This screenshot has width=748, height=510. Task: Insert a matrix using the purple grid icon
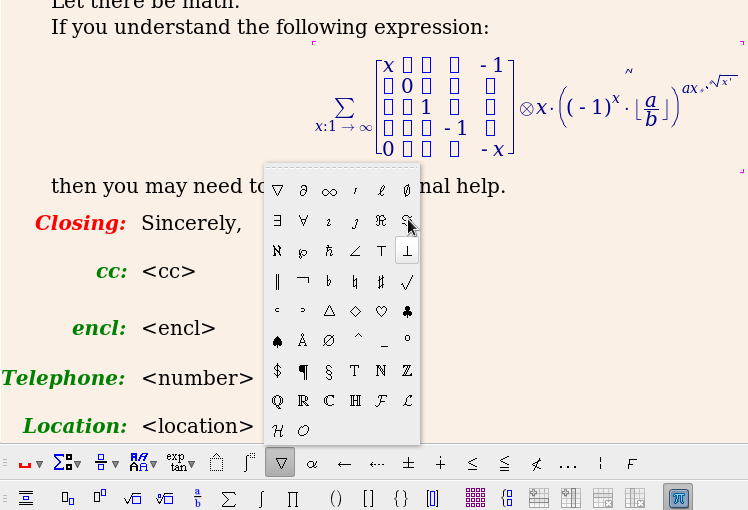[475, 497]
